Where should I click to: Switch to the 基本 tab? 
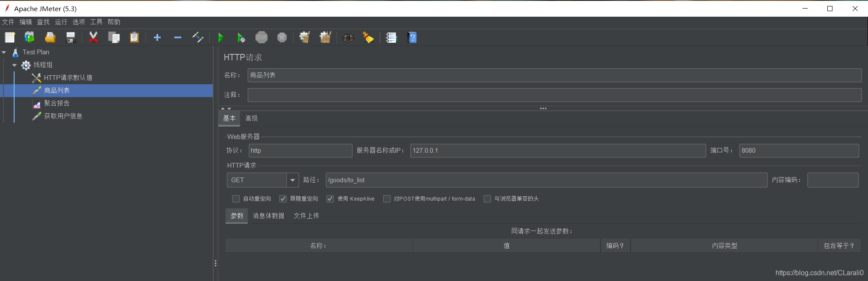pyautogui.click(x=229, y=118)
